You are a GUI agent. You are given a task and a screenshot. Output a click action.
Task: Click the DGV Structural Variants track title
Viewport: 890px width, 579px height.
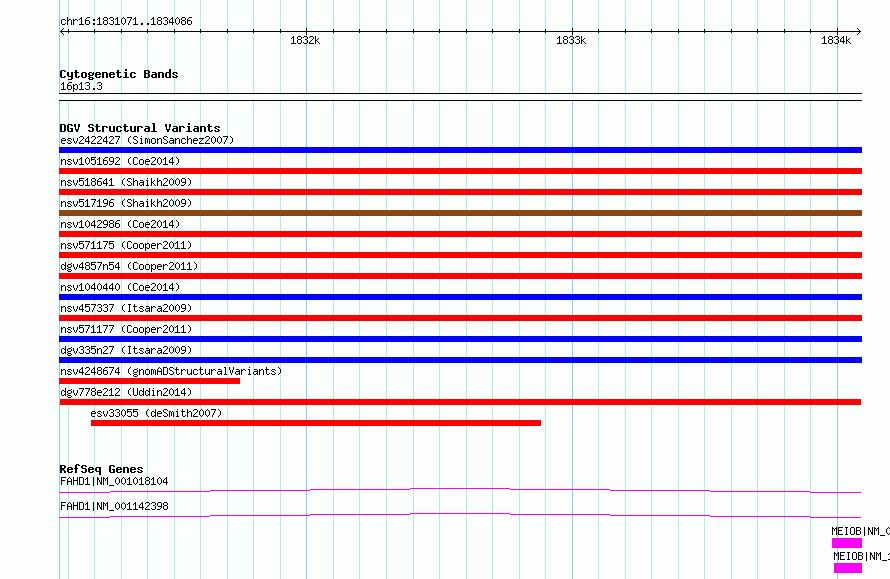coord(140,128)
